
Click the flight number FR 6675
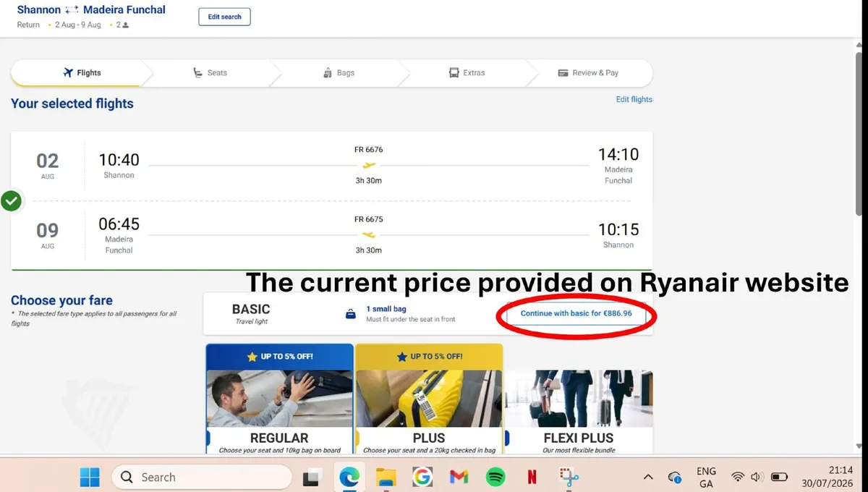369,219
